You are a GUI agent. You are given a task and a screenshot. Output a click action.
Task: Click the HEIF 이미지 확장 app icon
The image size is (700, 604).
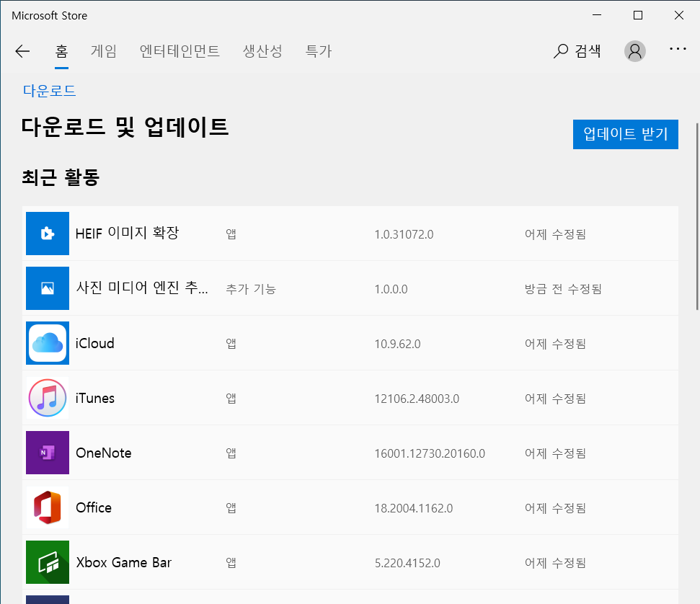tap(48, 234)
